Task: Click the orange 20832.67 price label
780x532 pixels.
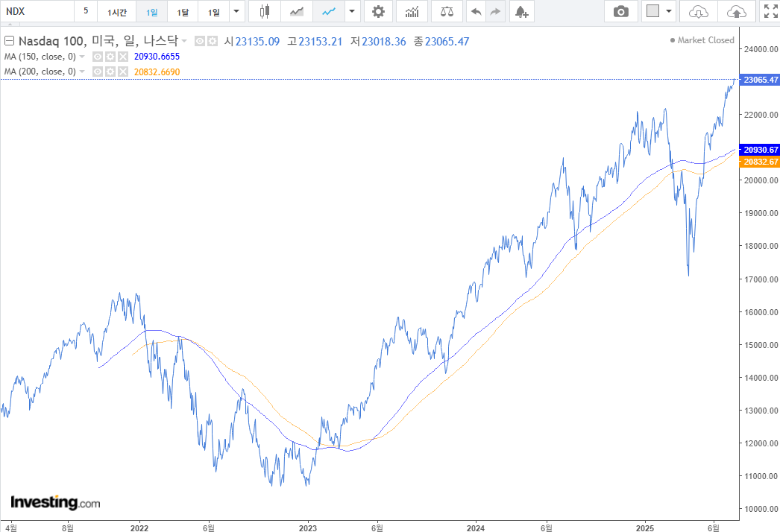Action: (x=760, y=162)
